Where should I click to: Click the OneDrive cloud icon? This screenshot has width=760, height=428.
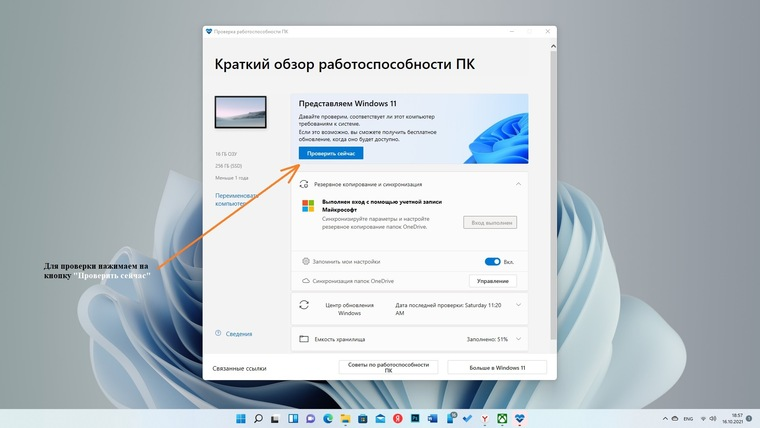tap(306, 282)
